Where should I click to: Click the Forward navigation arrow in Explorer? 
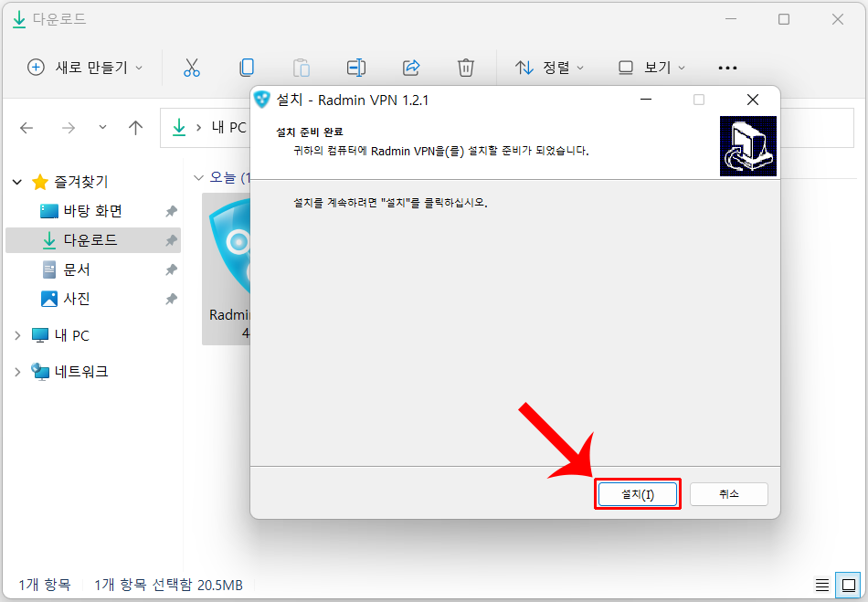click(x=69, y=128)
